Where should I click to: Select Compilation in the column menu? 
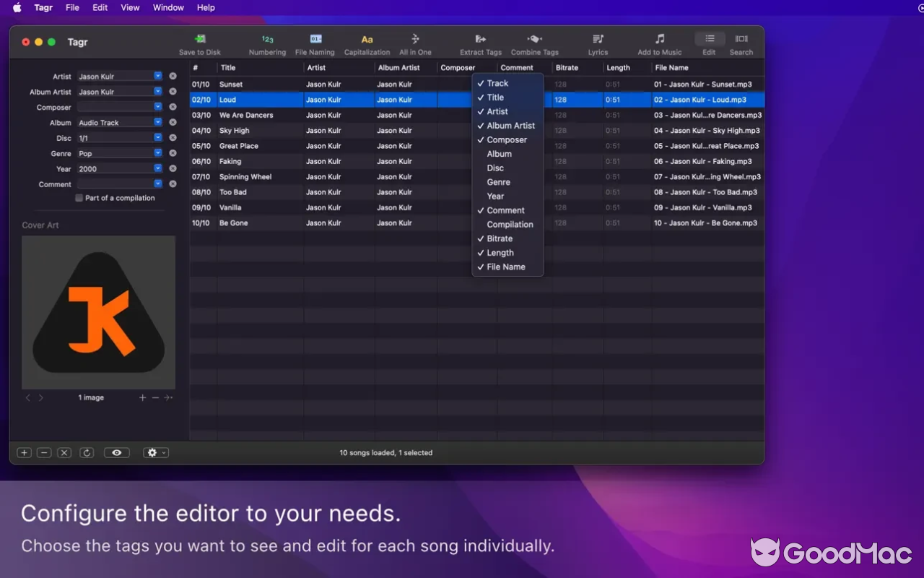(x=510, y=225)
